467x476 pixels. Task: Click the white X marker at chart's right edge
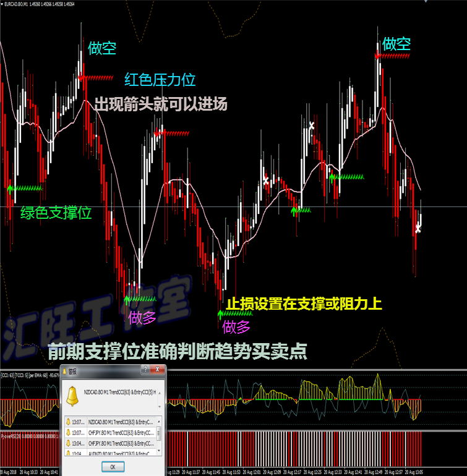click(x=418, y=229)
